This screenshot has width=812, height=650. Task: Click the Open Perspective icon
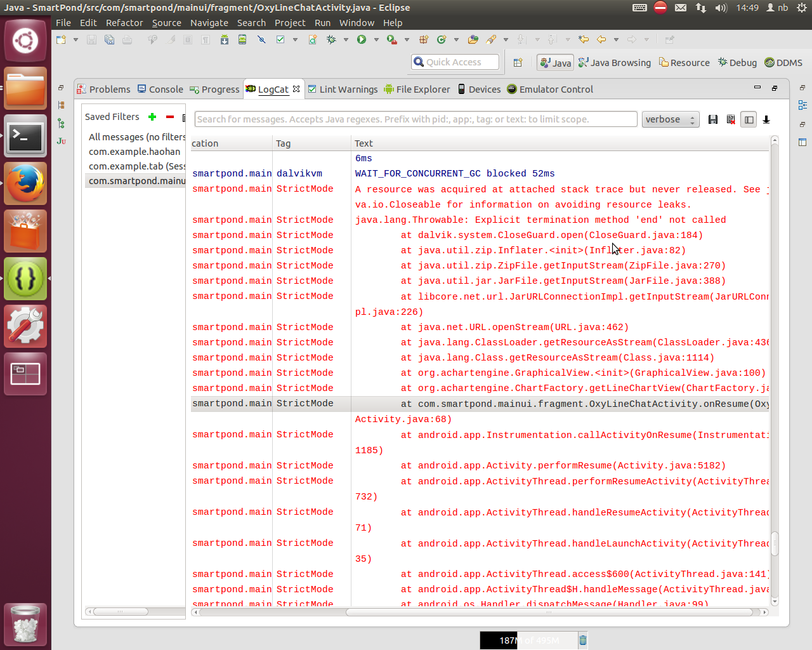click(518, 63)
